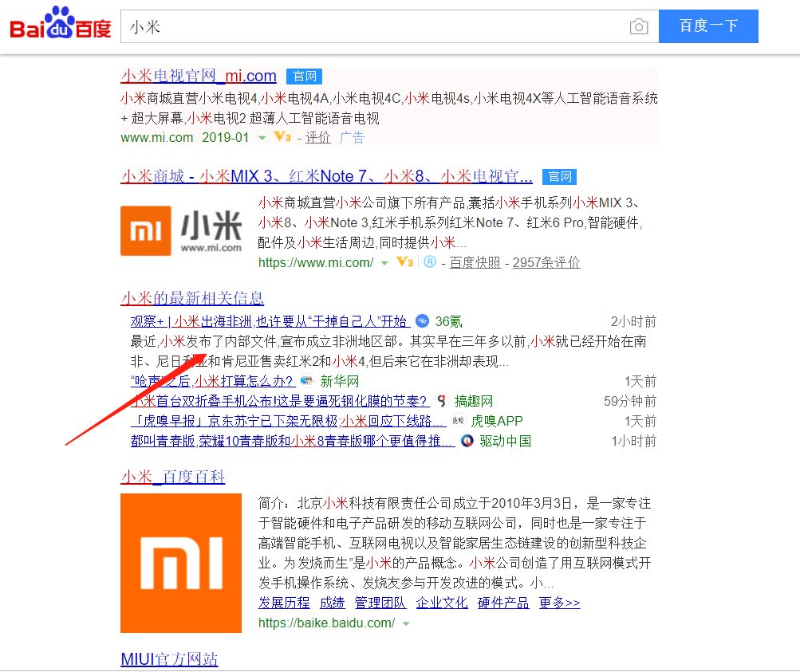
Task: Open MIUI官方网站 result title
Action: [x=169, y=659]
